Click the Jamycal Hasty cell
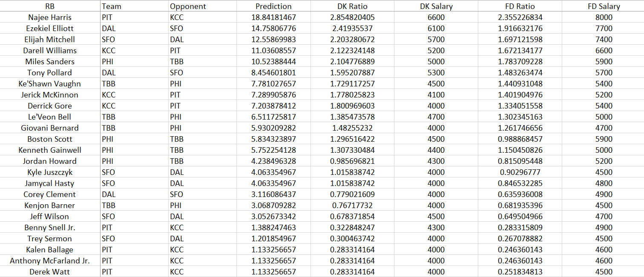This screenshot has width=644, height=277. pyautogui.click(x=50, y=183)
